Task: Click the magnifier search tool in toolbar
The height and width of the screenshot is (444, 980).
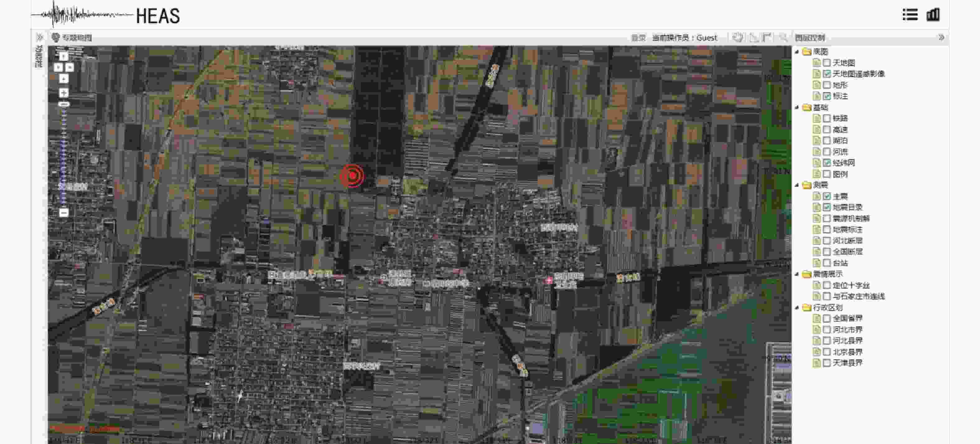Action: click(x=782, y=37)
